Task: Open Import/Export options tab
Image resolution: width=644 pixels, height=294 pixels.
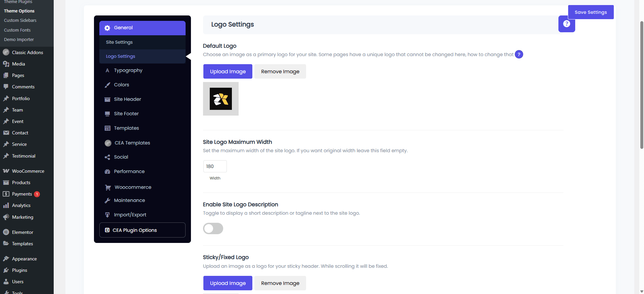Action: click(x=130, y=215)
